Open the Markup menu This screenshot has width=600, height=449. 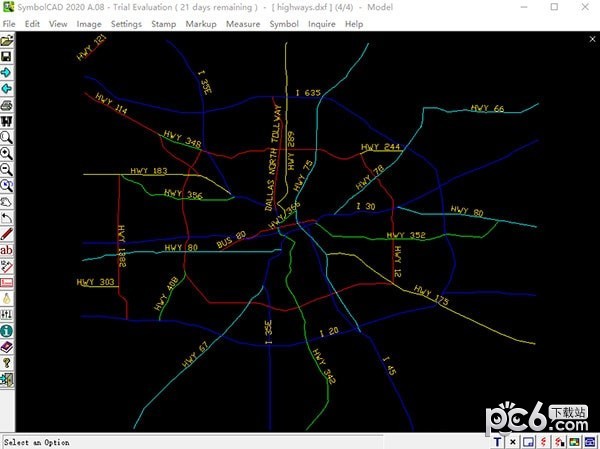(x=201, y=23)
